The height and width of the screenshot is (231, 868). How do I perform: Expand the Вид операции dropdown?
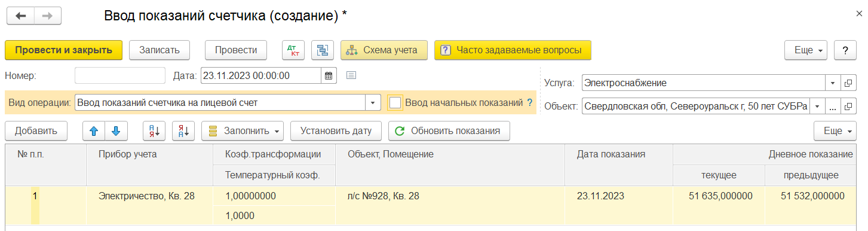click(373, 102)
